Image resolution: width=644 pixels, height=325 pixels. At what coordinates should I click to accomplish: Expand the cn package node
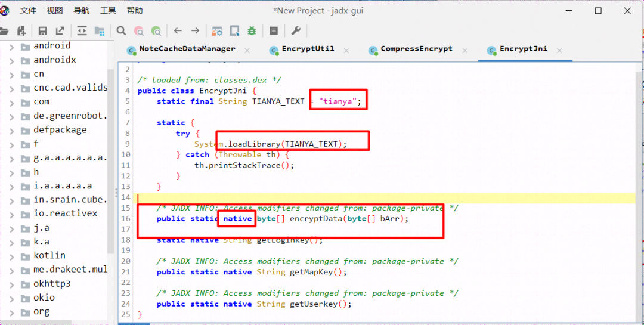point(11,75)
